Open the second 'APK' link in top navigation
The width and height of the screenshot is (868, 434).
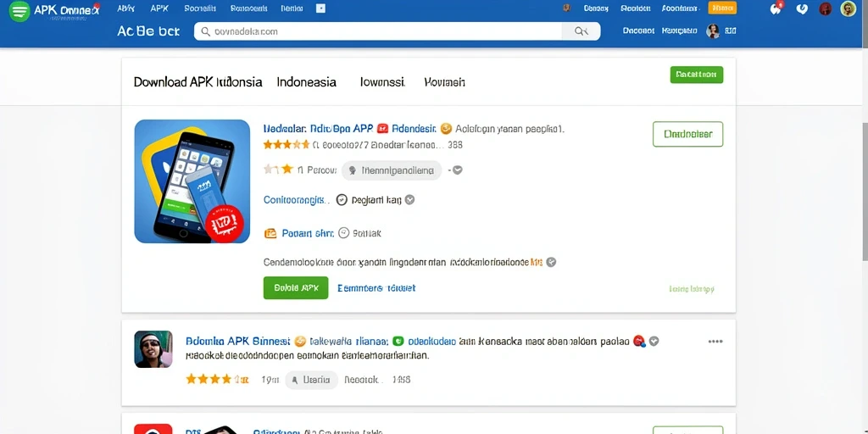click(159, 8)
